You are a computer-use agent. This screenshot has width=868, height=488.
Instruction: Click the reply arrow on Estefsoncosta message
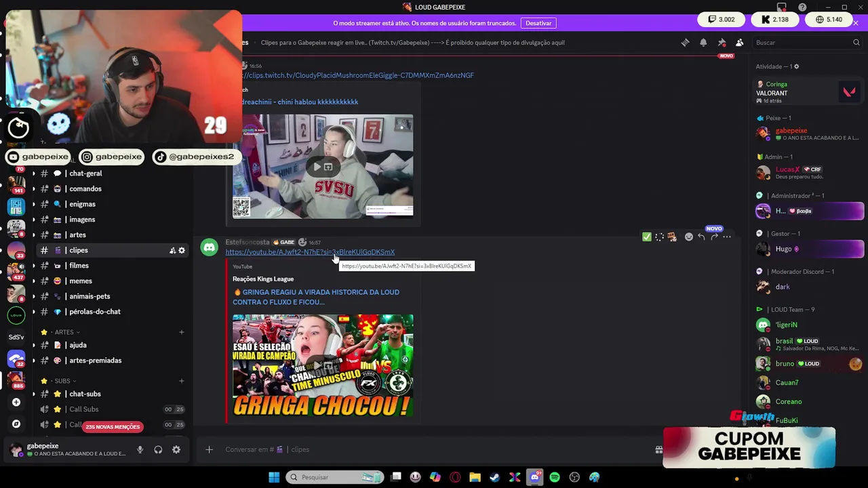click(701, 237)
